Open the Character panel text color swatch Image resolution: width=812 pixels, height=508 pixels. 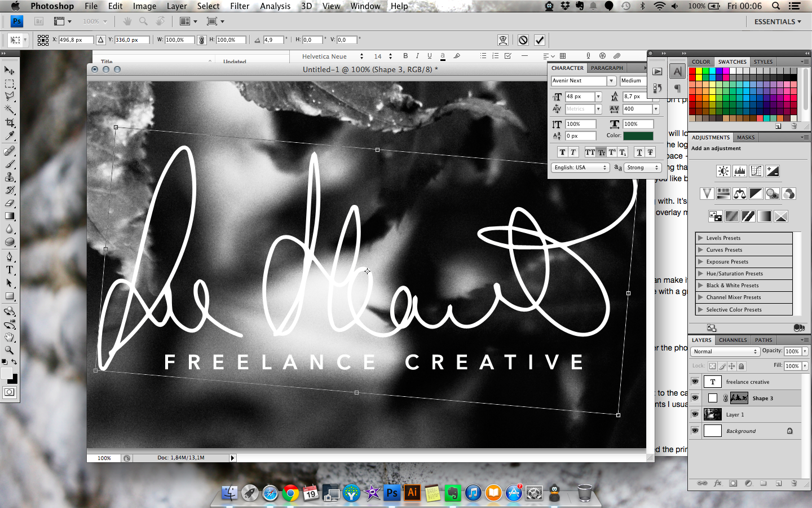pyautogui.click(x=638, y=135)
